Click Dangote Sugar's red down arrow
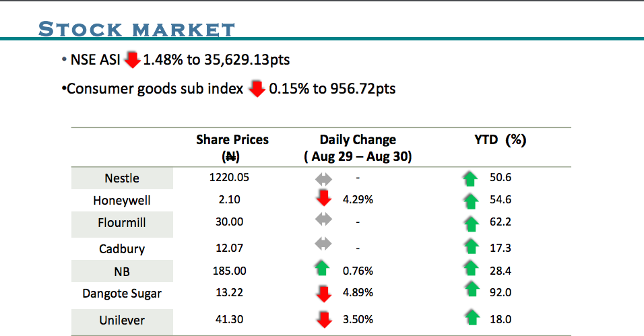644x336 pixels. coord(324,294)
